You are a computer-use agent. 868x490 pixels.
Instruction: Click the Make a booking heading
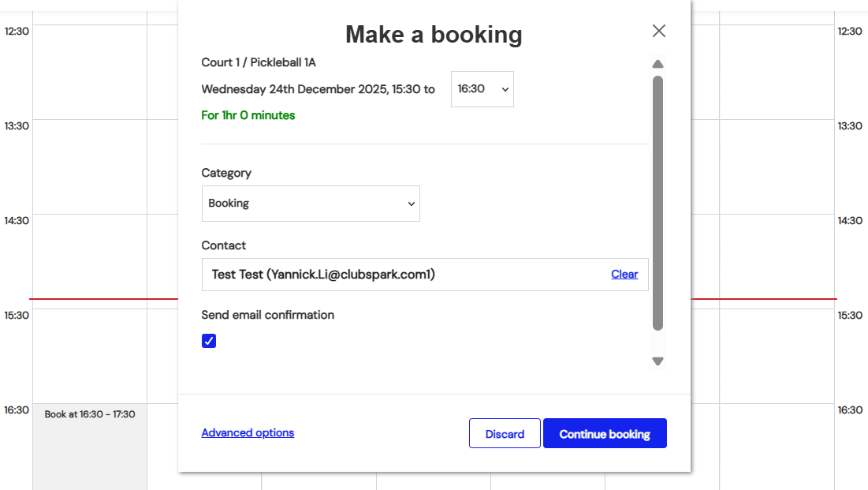434,35
